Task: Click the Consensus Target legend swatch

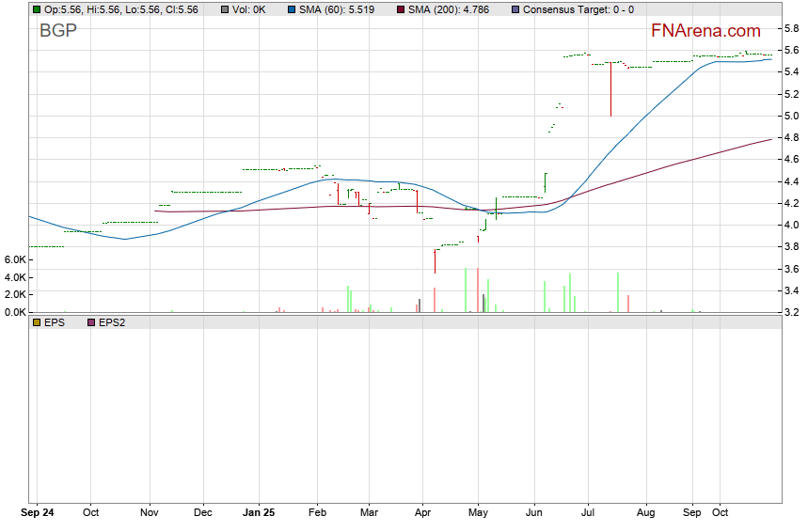Action: click(x=515, y=9)
